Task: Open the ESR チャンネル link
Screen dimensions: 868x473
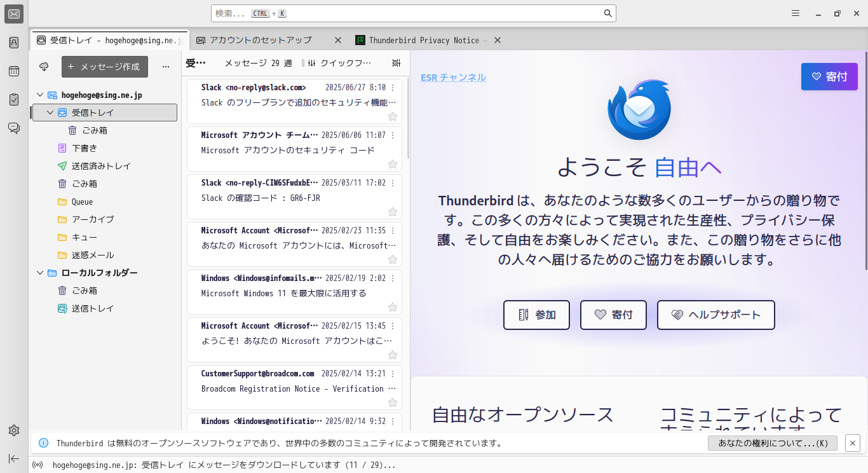Action: click(x=453, y=78)
